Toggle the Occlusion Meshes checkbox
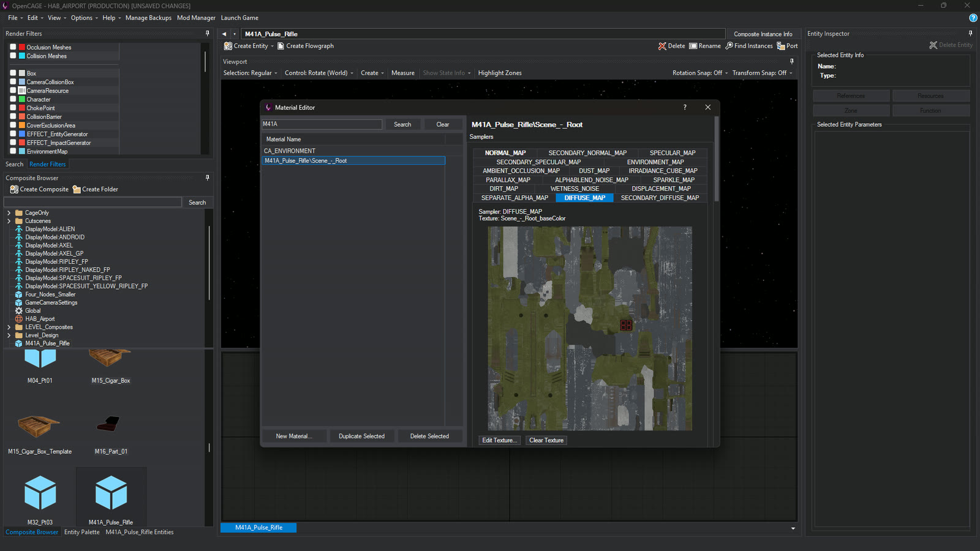Image resolution: width=980 pixels, height=551 pixels. (x=13, y=47)
